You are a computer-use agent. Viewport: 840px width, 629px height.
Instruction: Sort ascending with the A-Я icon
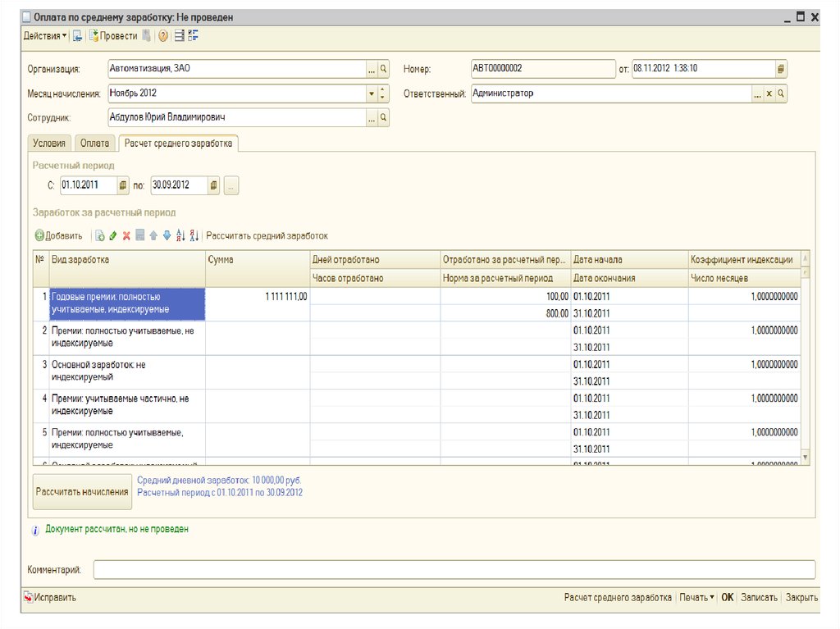[x=180, y=236]
